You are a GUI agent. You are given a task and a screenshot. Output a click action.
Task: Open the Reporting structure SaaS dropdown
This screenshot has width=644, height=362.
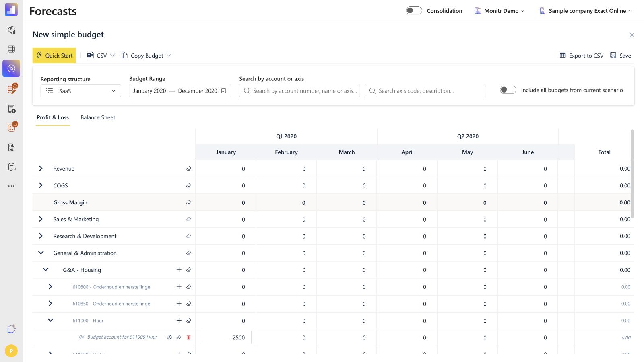point(81,91)
